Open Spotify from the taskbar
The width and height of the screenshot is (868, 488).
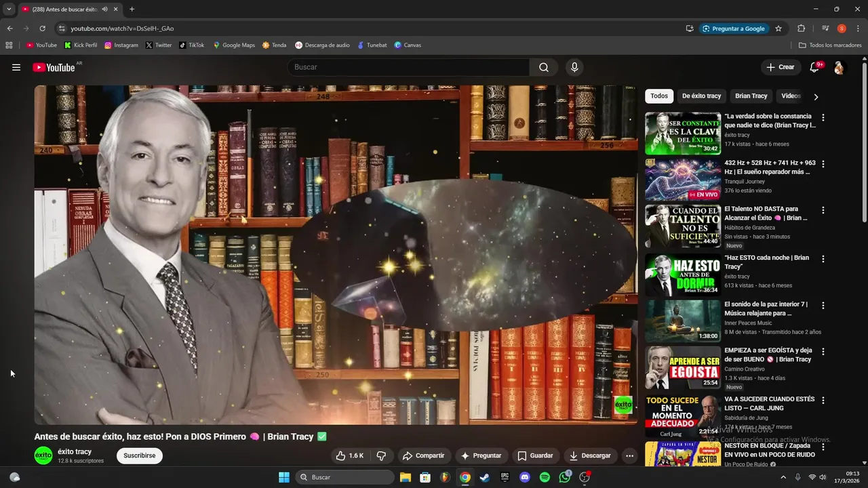[x=545, y=477]
